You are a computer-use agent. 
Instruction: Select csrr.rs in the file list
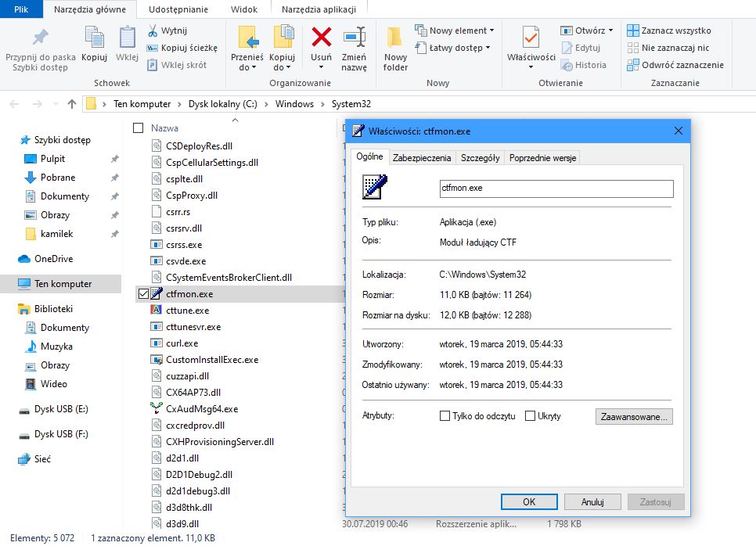point(178,212)
